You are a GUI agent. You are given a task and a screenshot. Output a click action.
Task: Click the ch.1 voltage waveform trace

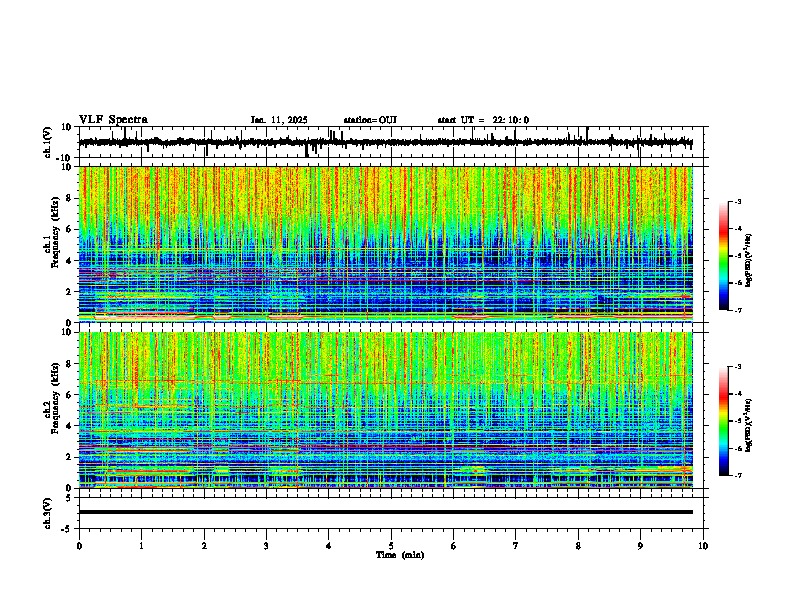(x=386, y=142)
